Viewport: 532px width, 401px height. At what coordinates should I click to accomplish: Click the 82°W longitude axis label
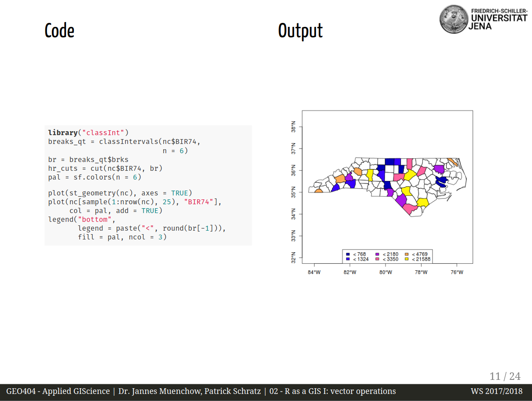(x=350, y=272)
